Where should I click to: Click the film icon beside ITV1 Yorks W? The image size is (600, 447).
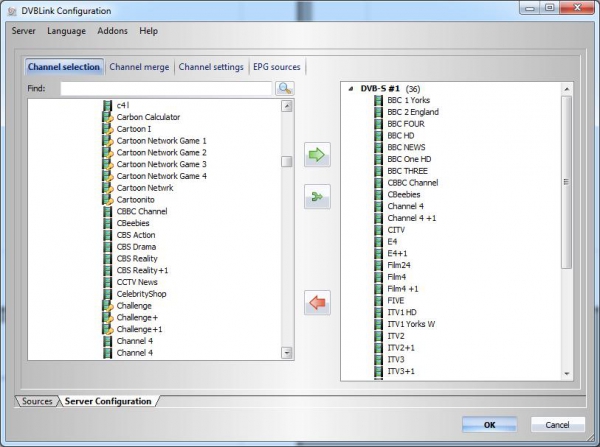point(378,324)
